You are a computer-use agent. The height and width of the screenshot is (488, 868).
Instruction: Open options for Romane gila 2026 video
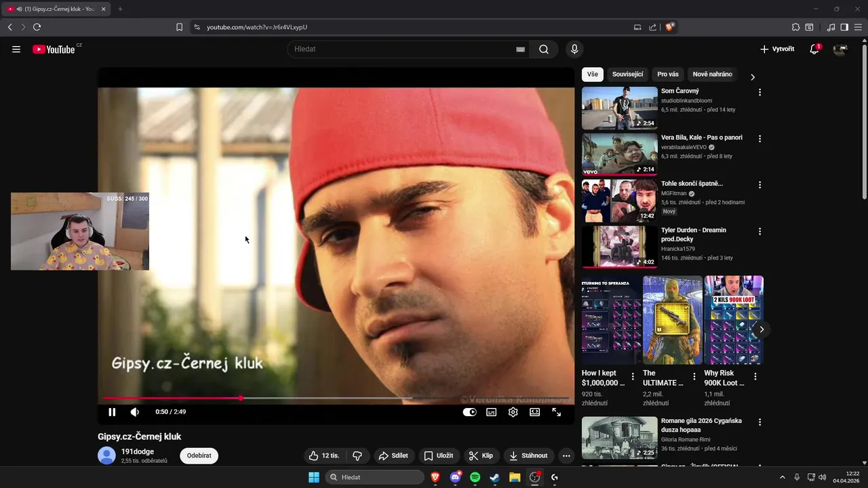(x=759, y=422)
